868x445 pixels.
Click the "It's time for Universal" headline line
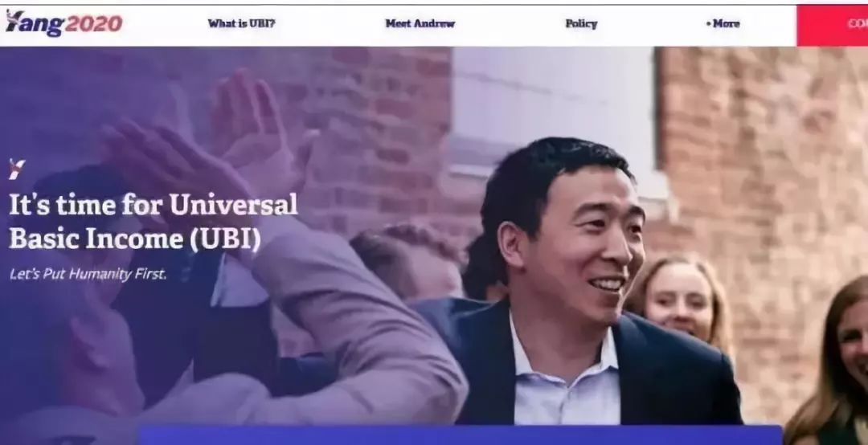(154, 205)
